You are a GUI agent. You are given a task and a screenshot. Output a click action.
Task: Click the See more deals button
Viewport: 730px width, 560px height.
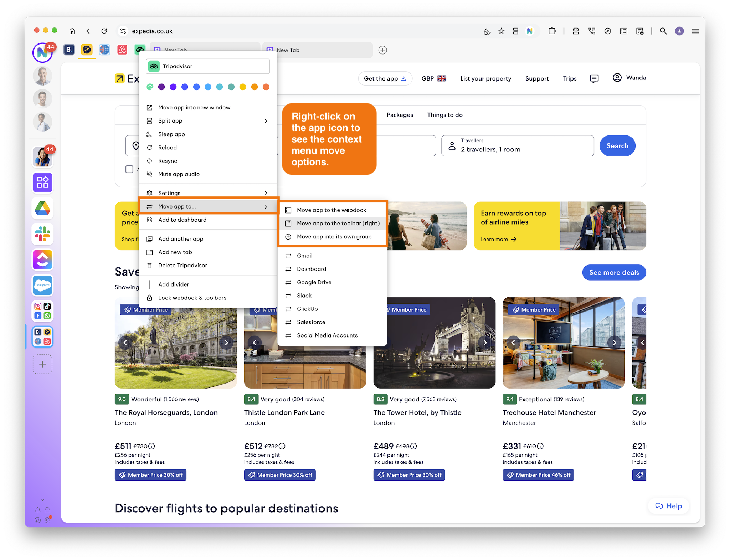coord(614,273)
